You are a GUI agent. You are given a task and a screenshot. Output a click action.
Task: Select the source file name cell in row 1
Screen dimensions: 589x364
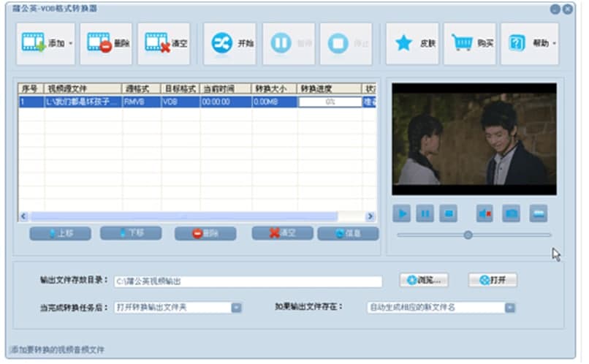(83, 102)
